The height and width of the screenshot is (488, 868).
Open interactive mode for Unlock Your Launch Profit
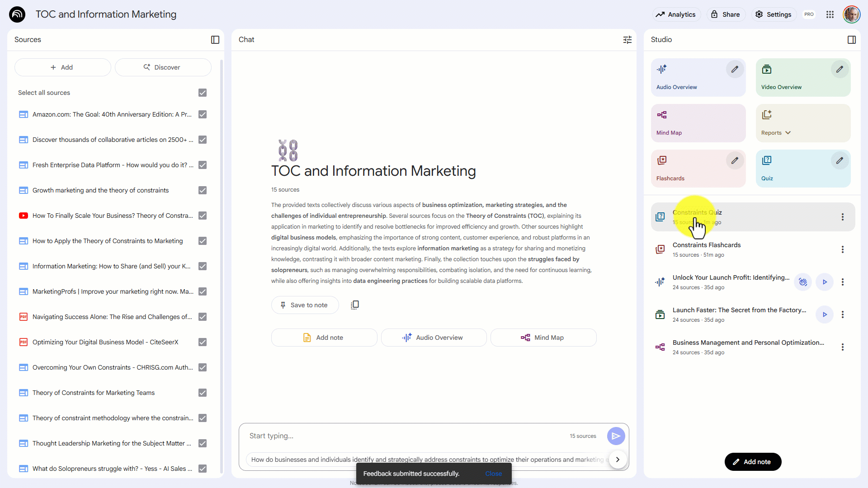coord(803,282)
